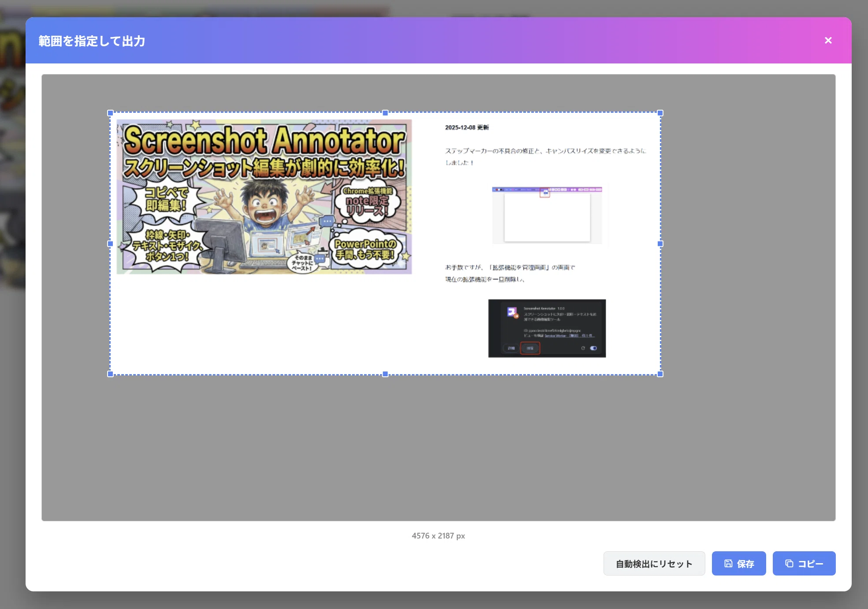The width and height of the screenshot is (868, 609).
Task: Close the 範囲を指定して出力 dialog
Action: click(x=828, y=41)
